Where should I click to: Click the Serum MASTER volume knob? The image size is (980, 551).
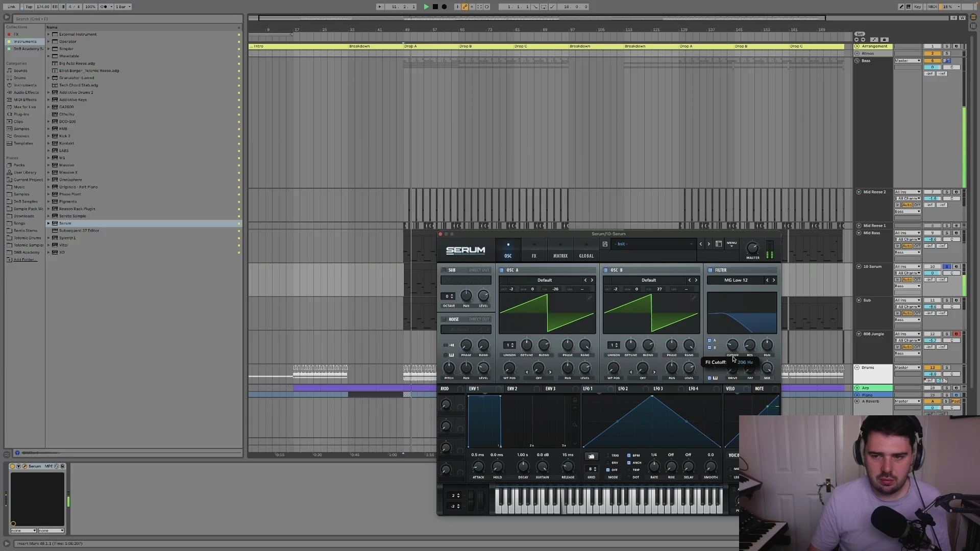[752, 248]
